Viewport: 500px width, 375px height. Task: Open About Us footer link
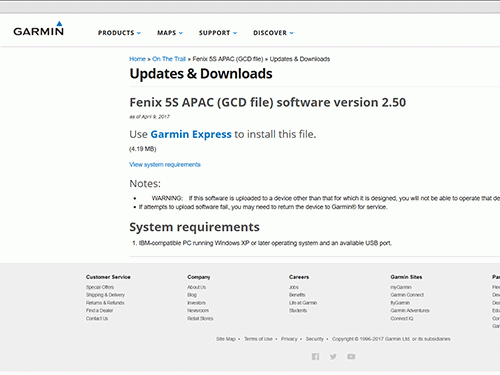197,287
